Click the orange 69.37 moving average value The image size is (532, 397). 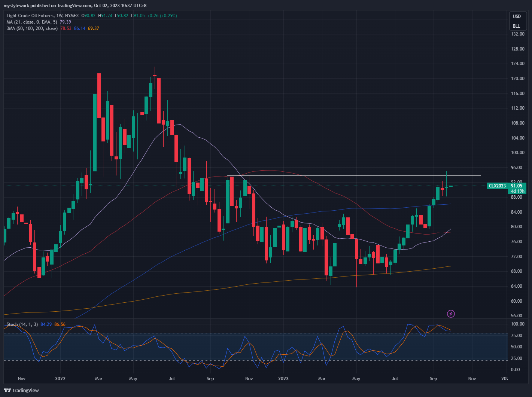tap(94, 28)
